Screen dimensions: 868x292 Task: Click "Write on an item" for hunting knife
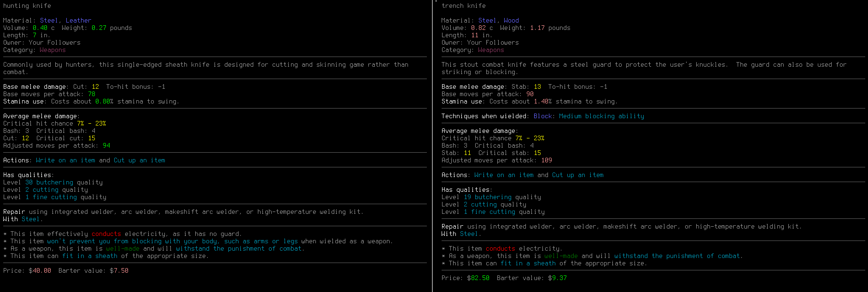point(65,160)
